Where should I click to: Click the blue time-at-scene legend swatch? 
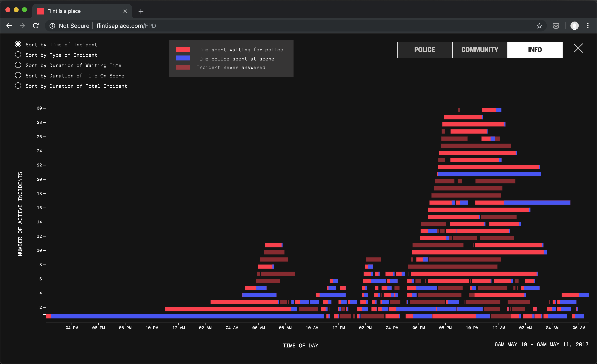183,58
